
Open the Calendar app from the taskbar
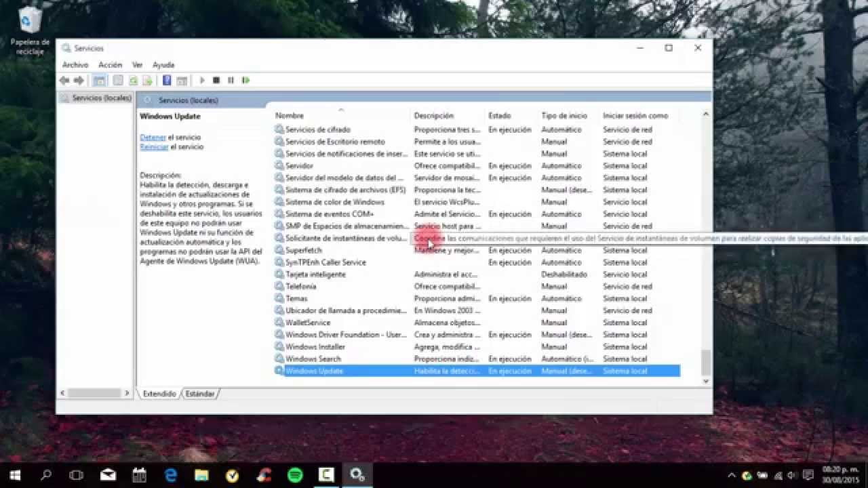(x=139, y=475)
